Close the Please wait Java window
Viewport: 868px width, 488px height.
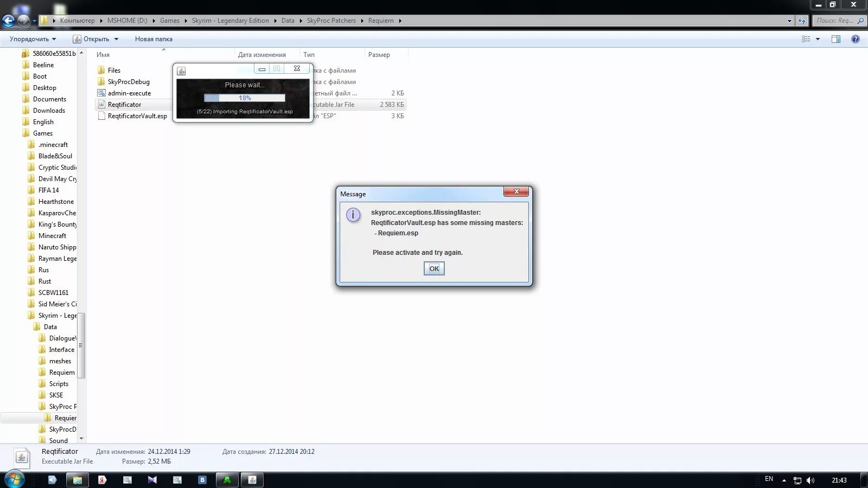297,69
